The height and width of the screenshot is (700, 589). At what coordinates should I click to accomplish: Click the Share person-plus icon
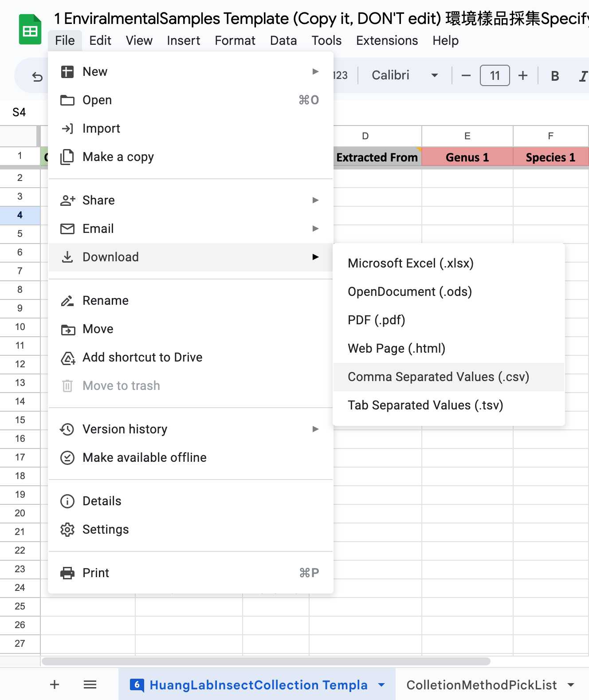point(67,201)
